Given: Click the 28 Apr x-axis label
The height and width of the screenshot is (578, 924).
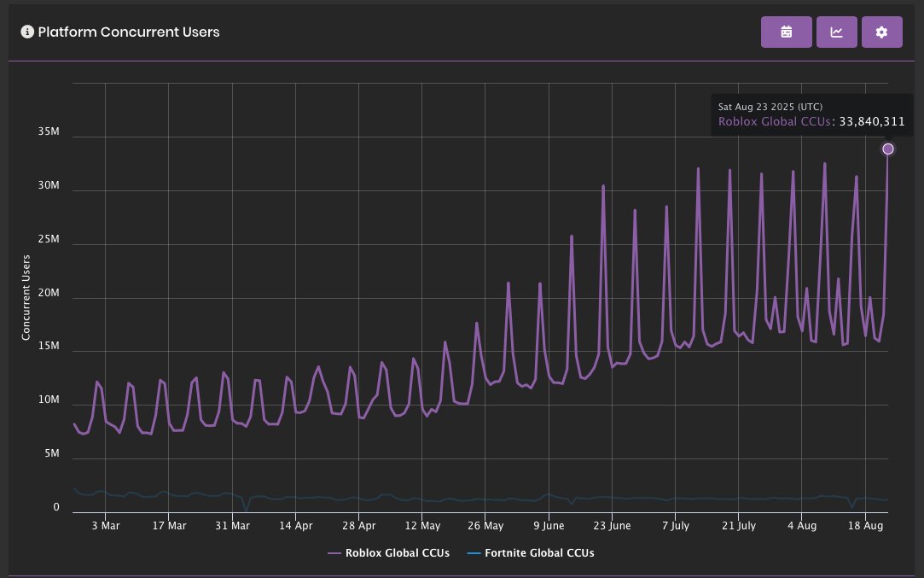Looking at the screenshot, I should [x=359, y=526].
